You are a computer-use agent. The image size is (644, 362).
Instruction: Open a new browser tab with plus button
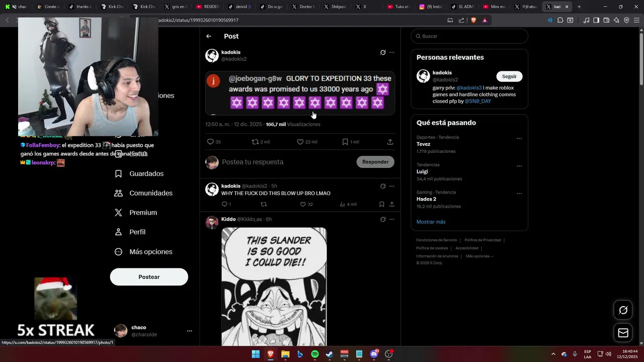579,7
